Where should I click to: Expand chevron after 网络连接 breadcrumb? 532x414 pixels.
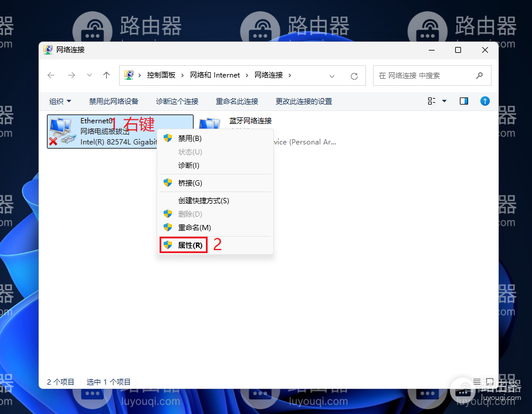tap(290, 75)
